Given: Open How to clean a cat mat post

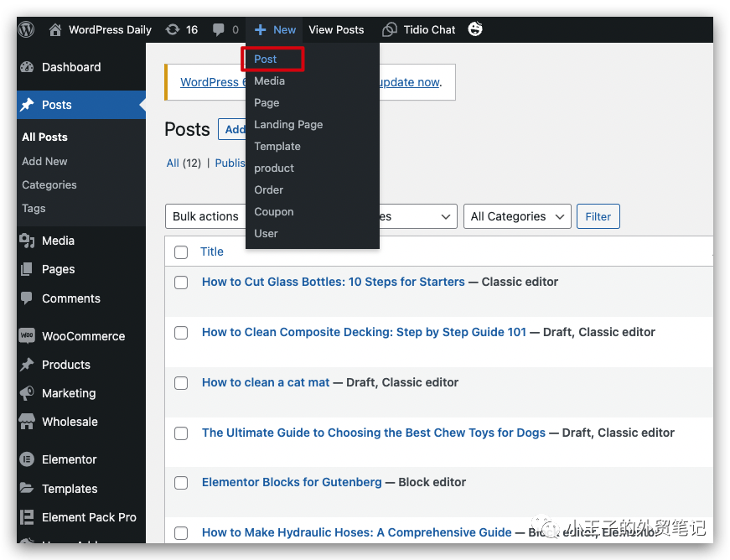Looking at the screenshot, I should click(266, 382).
